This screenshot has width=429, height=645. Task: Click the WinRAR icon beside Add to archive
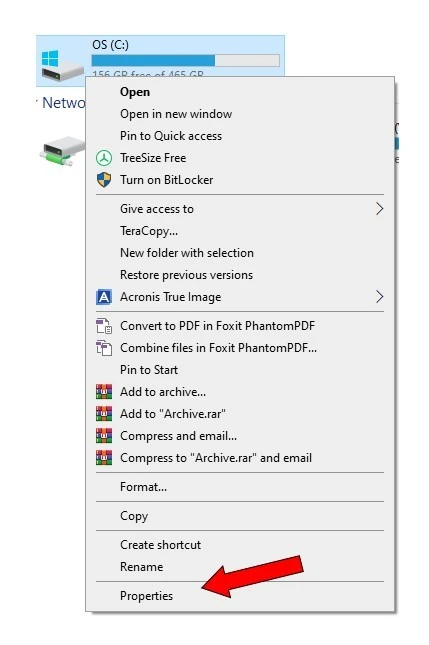(x=104, y=392)
